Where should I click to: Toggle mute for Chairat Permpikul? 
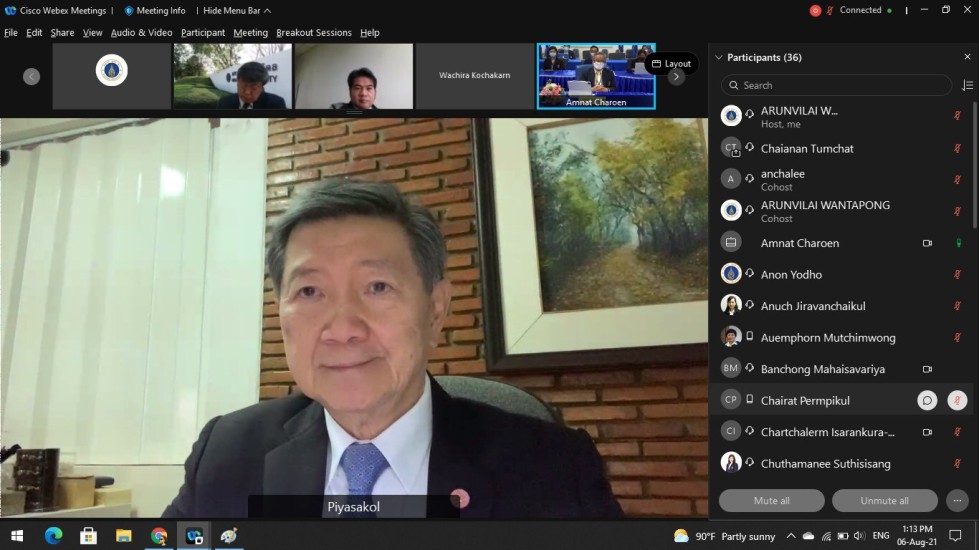tap(957, 400)
